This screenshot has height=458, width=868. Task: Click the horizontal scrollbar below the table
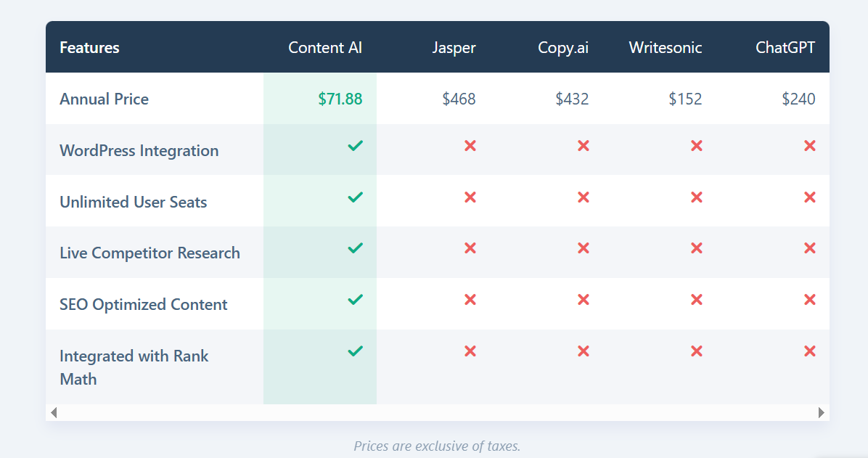[435, 412]
